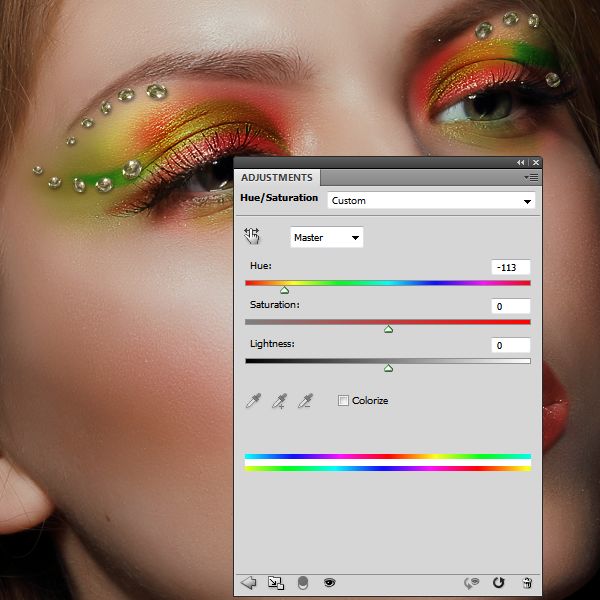Return to adjustment list with back arrow
This screenshot has height=600, width=600.
pyautogui.click(x=249, y=582)
